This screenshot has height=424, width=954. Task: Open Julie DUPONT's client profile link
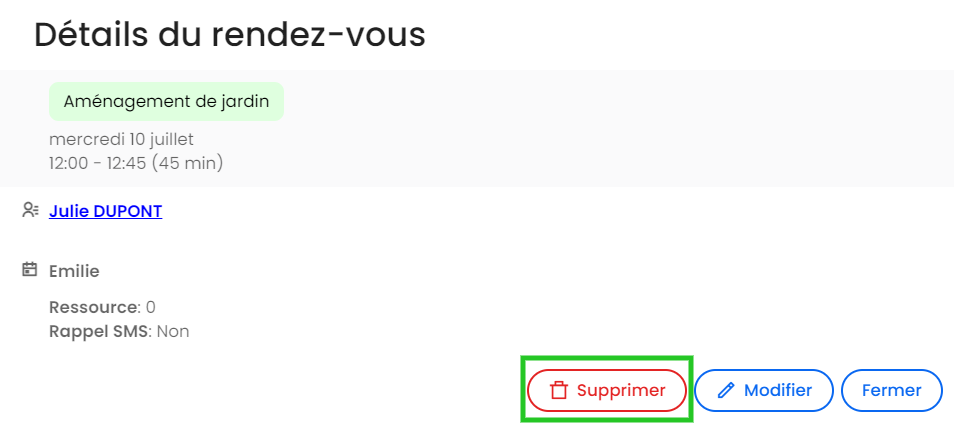pyautogui.click(x=105, y=211)
